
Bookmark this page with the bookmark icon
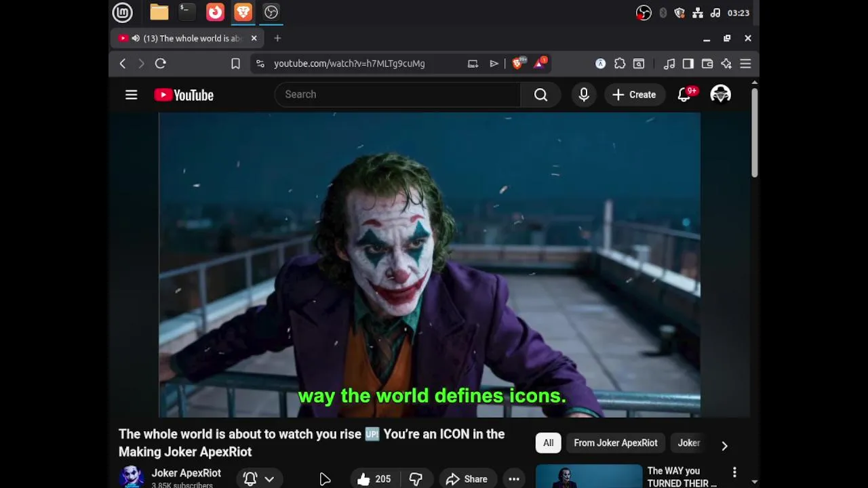point(235,64)
